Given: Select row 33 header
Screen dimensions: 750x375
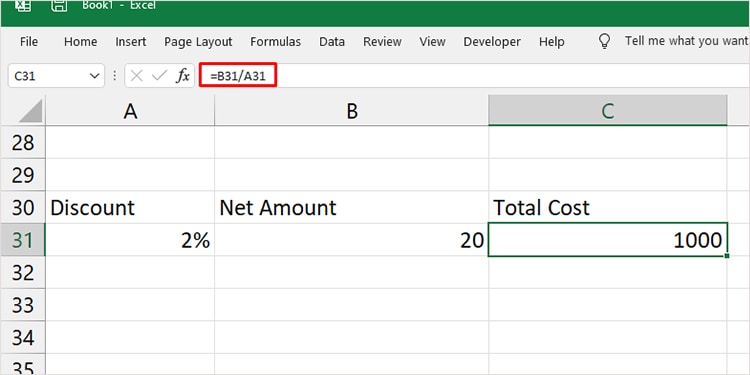Looking at the screenshot, I should (x=23, y=305).
